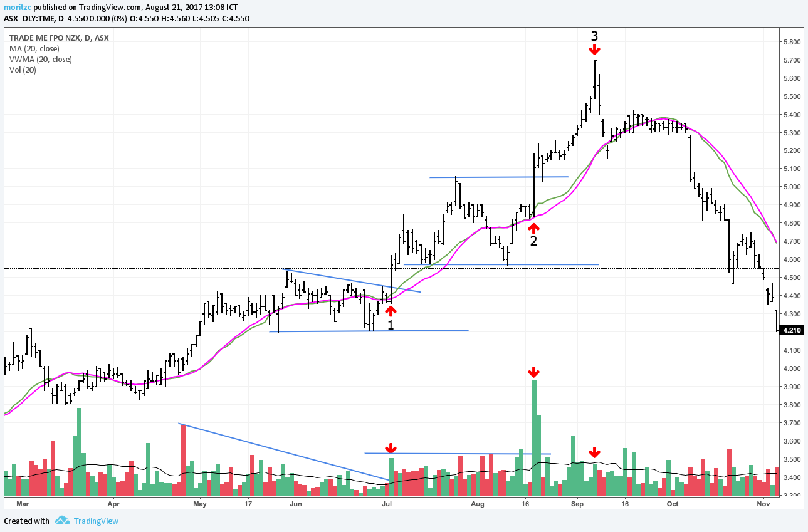This screenshot has height=532, width=808.
Task: Click the 'Aug' date axis label
Action: [478, 503]
